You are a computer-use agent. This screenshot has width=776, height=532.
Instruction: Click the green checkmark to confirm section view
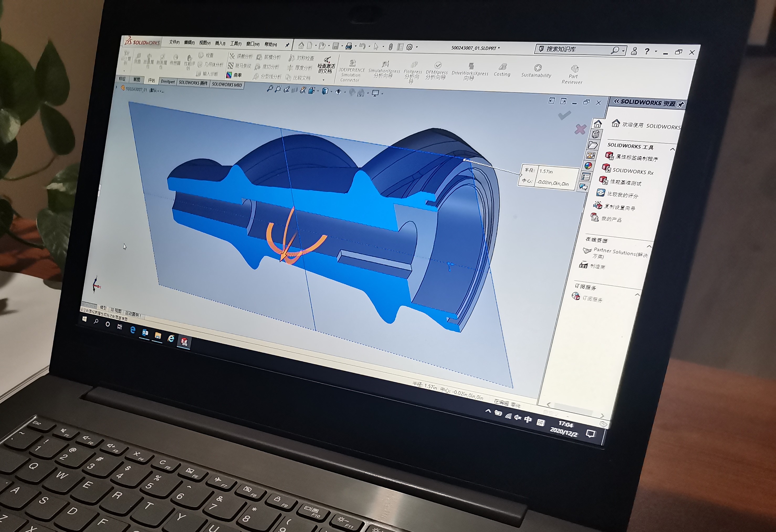pos(565,115)
